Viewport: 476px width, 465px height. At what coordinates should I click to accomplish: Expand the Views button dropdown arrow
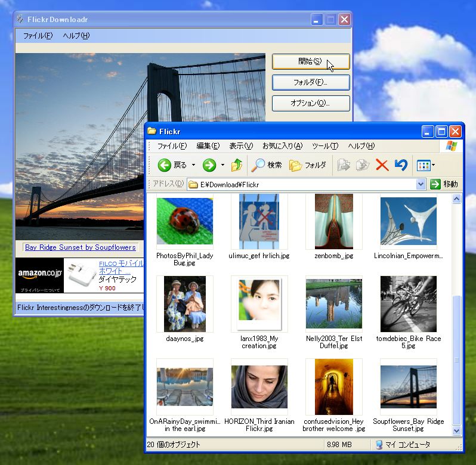(x=433, y=165)
